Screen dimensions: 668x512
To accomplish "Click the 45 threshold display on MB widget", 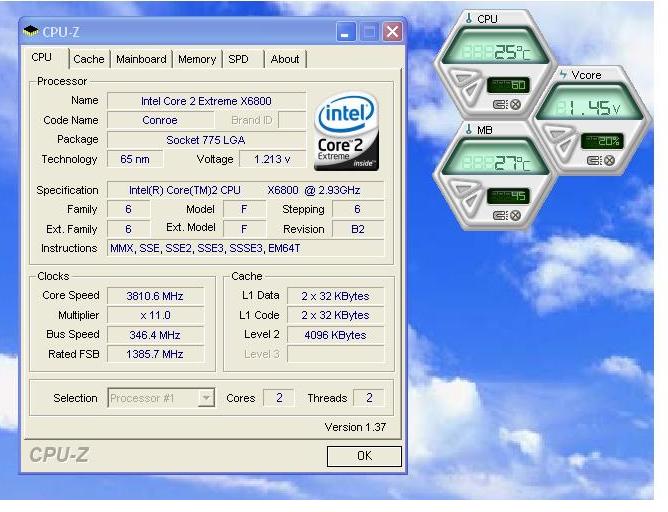I will click(x=508, y=196).
